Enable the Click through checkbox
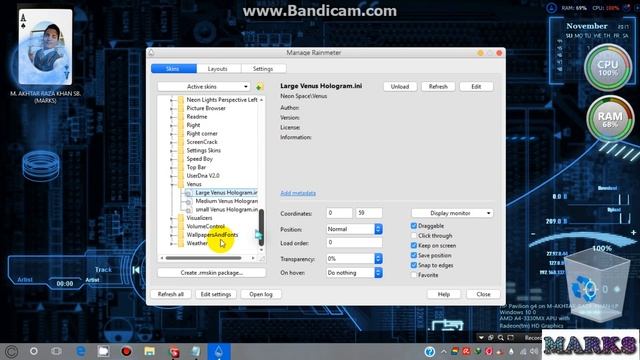 pyautogui.click(x=414, y=236)
